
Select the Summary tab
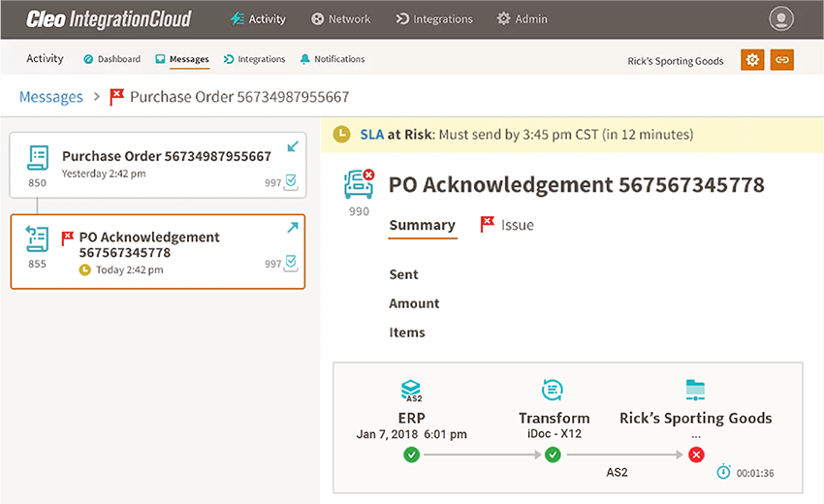[422, 226]
